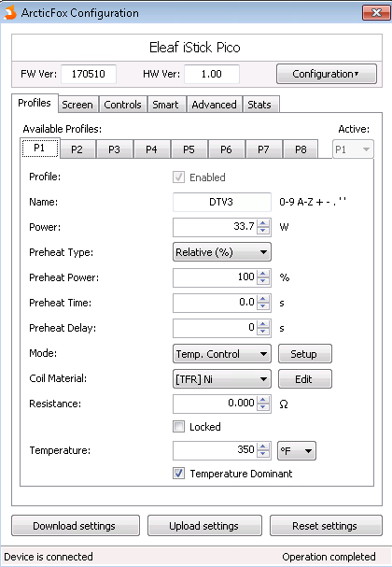Increase Temperature with up arrow
The image size is (392, 567).
pyautogui.click(x=263, y=447)
